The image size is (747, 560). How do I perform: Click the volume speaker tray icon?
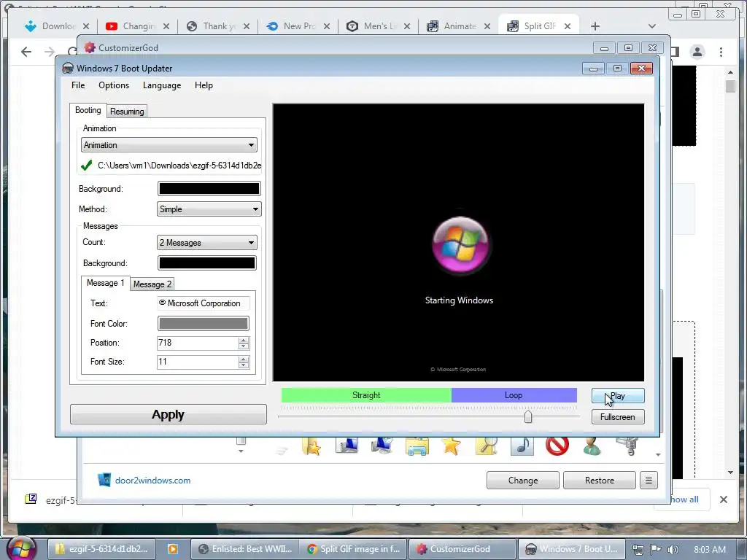(x=673, y=550)
